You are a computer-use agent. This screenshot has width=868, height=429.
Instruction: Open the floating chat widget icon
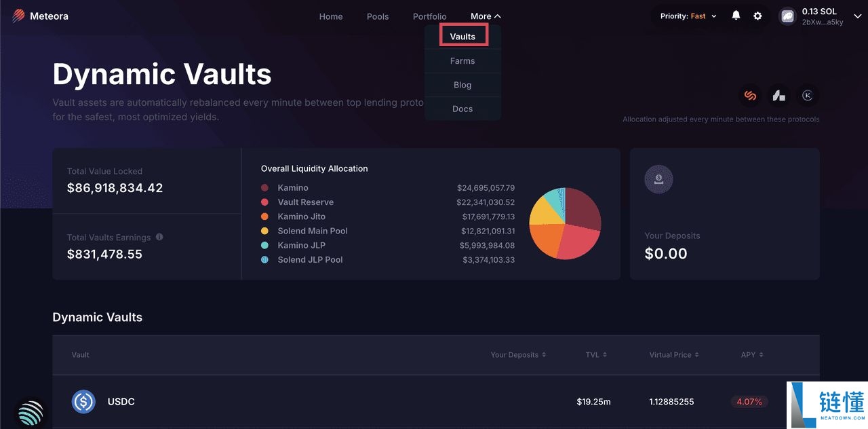pos(30,413)
